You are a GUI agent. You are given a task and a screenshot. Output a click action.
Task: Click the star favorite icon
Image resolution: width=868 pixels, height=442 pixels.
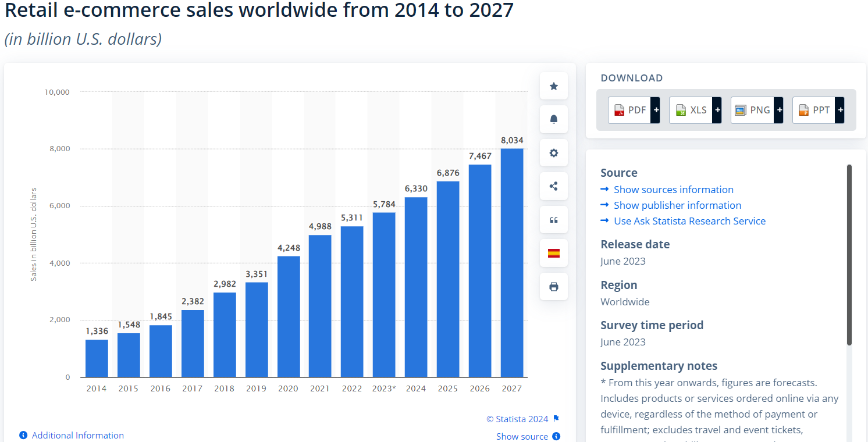click(553, 86)
